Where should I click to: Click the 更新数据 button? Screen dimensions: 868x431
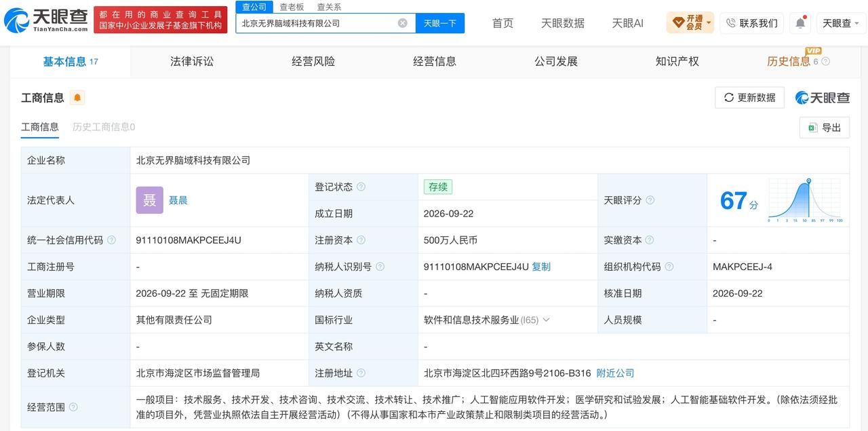749,98
